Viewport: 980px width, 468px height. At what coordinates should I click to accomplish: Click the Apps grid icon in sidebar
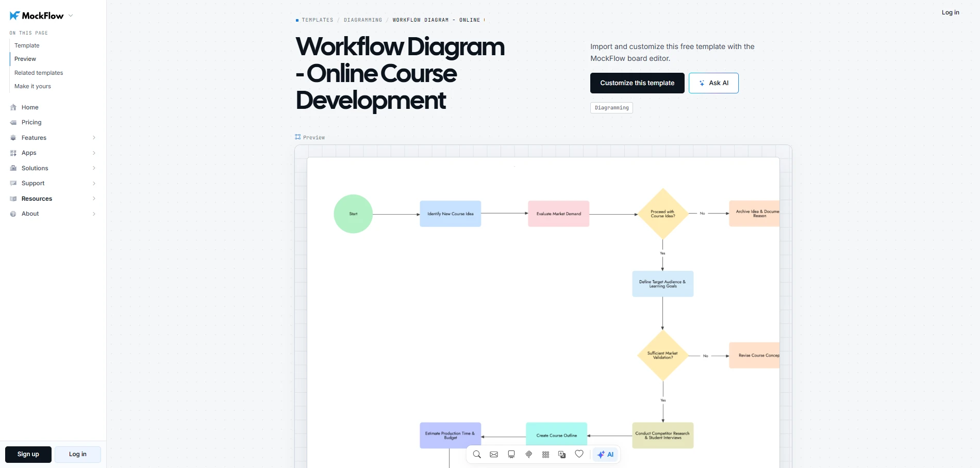13,153
